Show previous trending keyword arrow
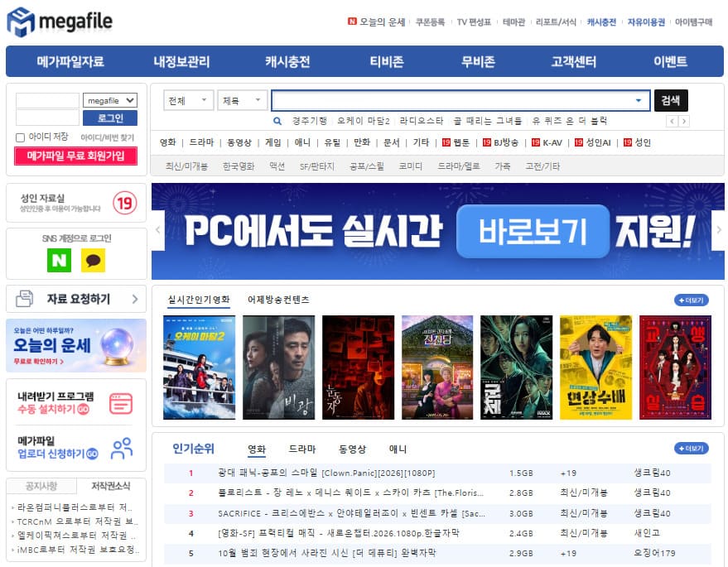The height and width of the screenshot is (567, 728). pyautogui.click(x=672, y=122)
